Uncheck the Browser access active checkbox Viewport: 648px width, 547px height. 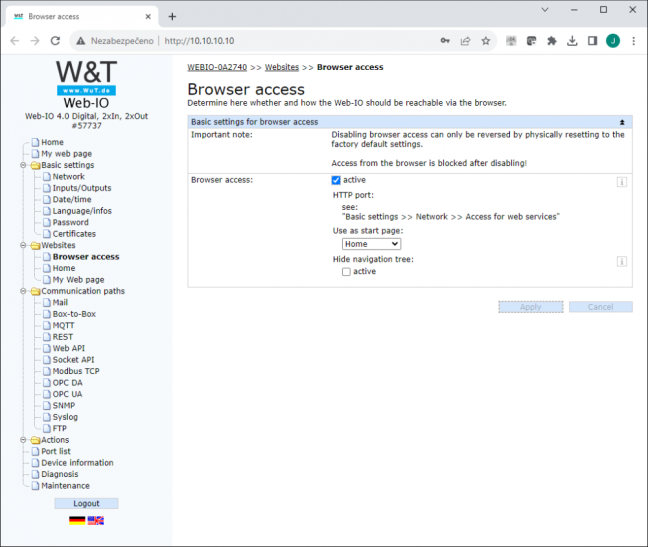pyautogui.click(x=336, y=180)
